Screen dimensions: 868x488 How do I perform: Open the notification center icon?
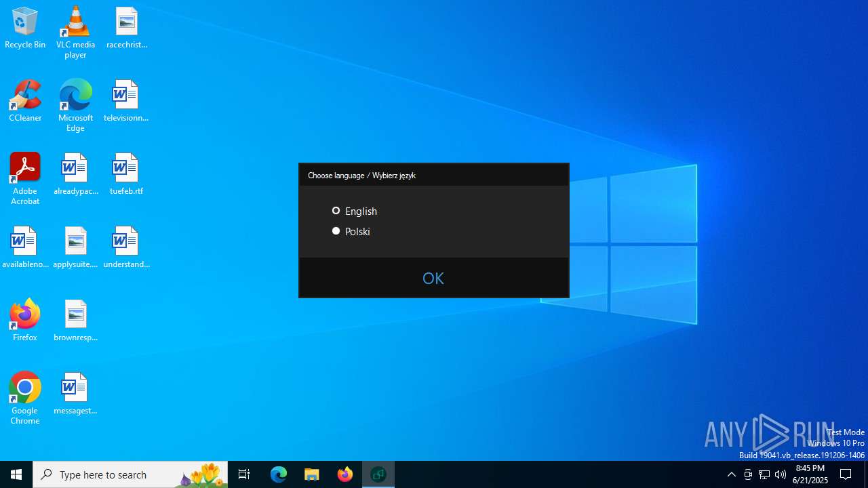(846, 474)
